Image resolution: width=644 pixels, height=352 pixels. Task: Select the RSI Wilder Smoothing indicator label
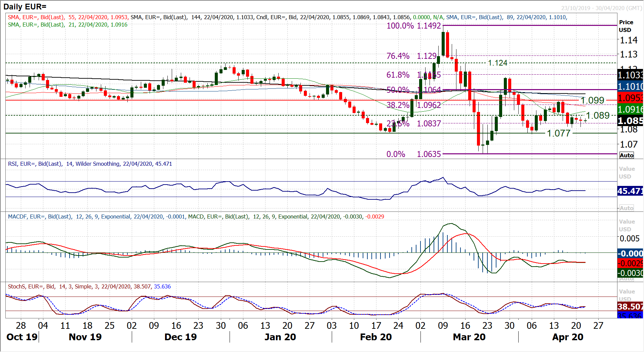point(90,164)
